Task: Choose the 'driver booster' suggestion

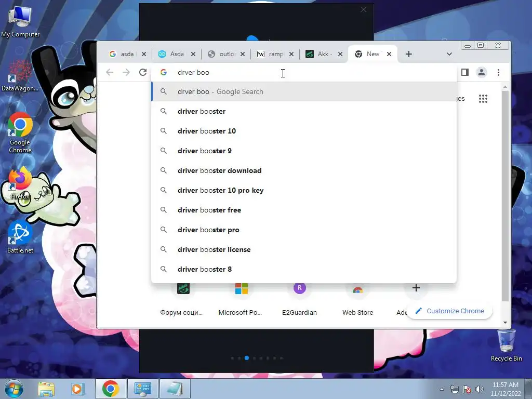Action: click(304, 111)
